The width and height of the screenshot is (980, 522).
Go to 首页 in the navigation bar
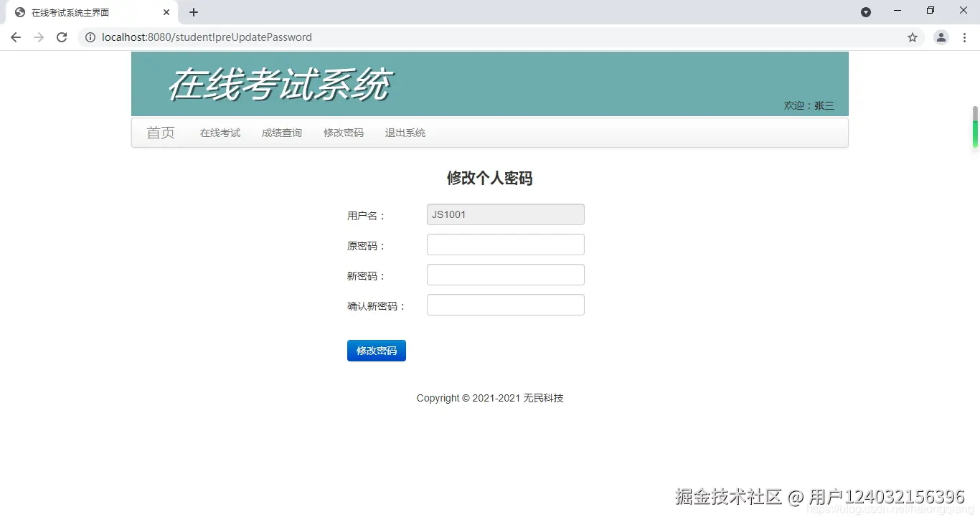(x=161, y=133)
